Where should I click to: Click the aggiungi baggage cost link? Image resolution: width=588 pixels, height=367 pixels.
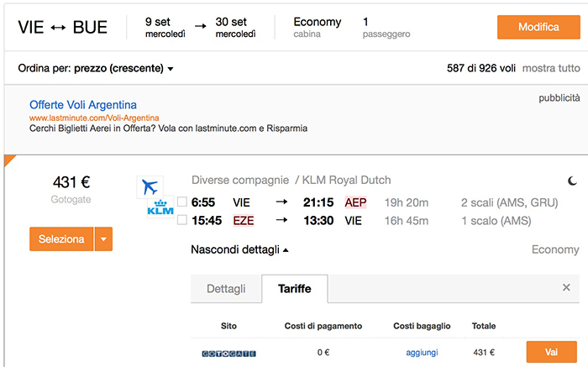[422, 353]
